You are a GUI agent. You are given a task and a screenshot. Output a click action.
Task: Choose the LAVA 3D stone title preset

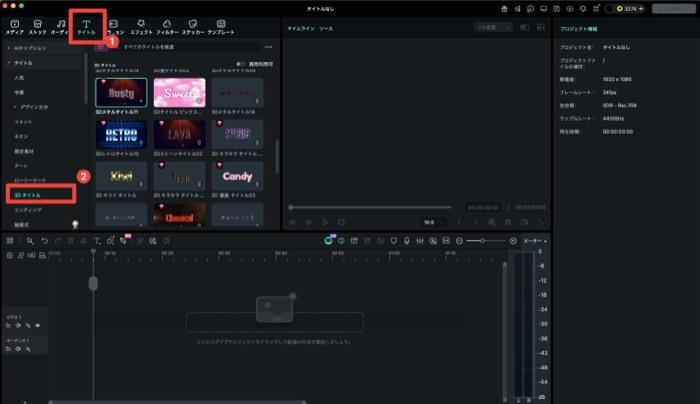point(179,134)
